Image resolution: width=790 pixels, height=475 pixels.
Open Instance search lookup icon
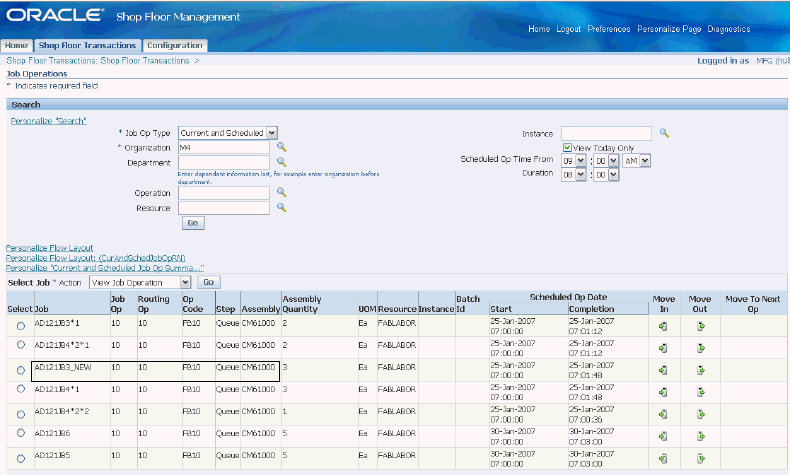[664, 133]
